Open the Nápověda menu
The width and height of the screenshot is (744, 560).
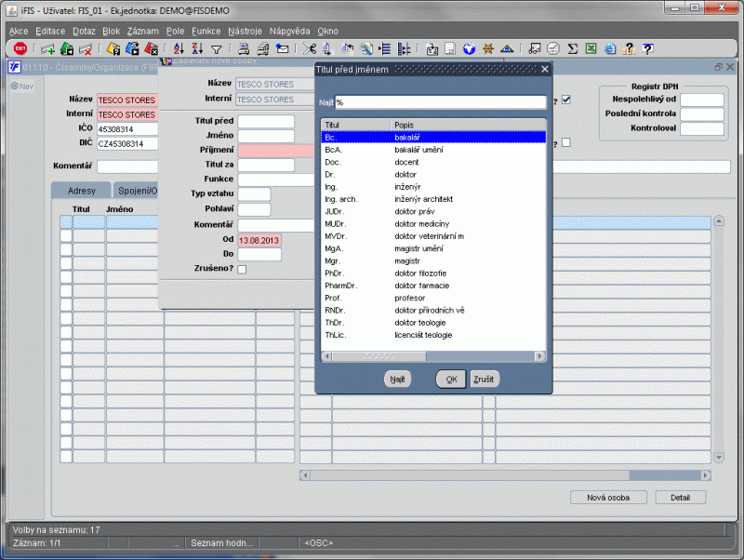[x=289, y=32]
